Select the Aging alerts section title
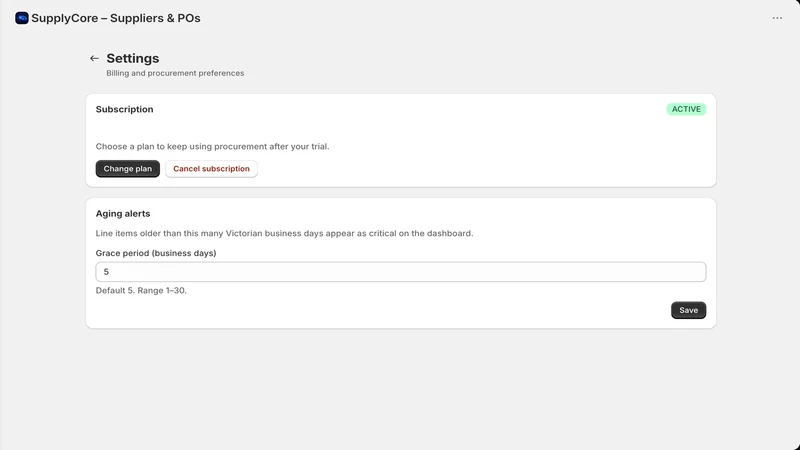This screenshot has width=800, height=450. point(123,214)
